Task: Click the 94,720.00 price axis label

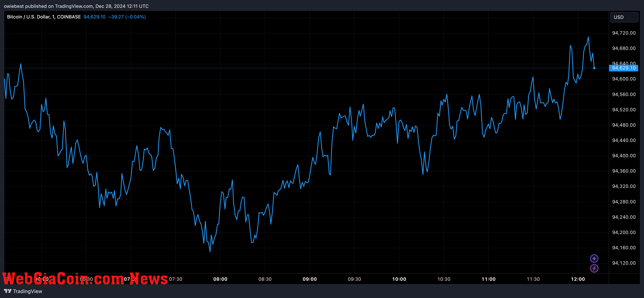Action: click(624, 33)
